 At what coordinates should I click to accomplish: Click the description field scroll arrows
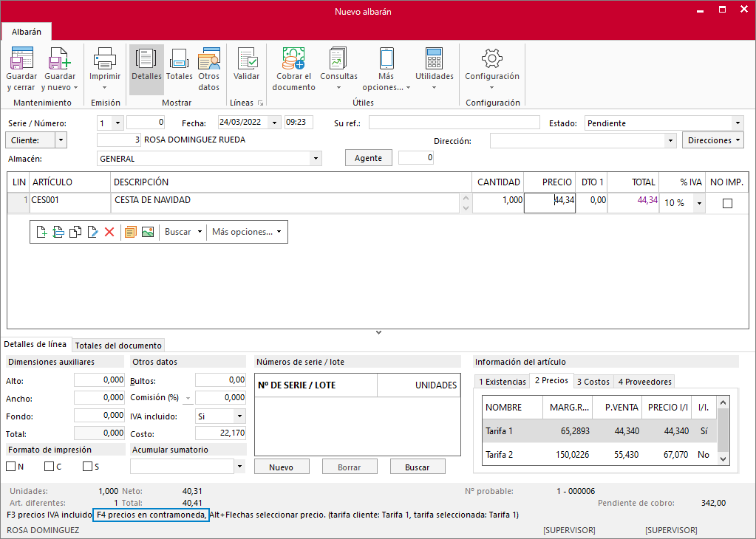[466, 203]
